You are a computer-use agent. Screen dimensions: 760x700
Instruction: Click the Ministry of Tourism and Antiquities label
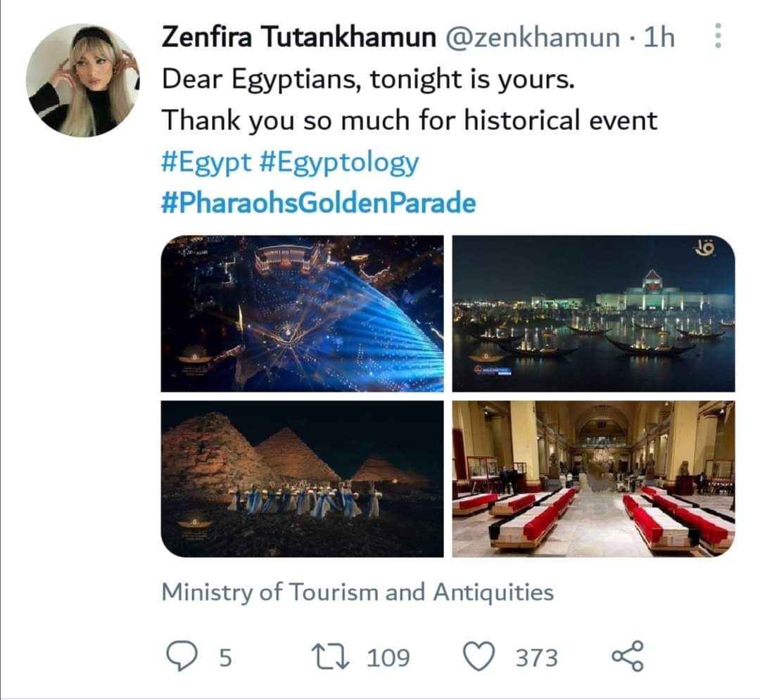coord(357,592)
